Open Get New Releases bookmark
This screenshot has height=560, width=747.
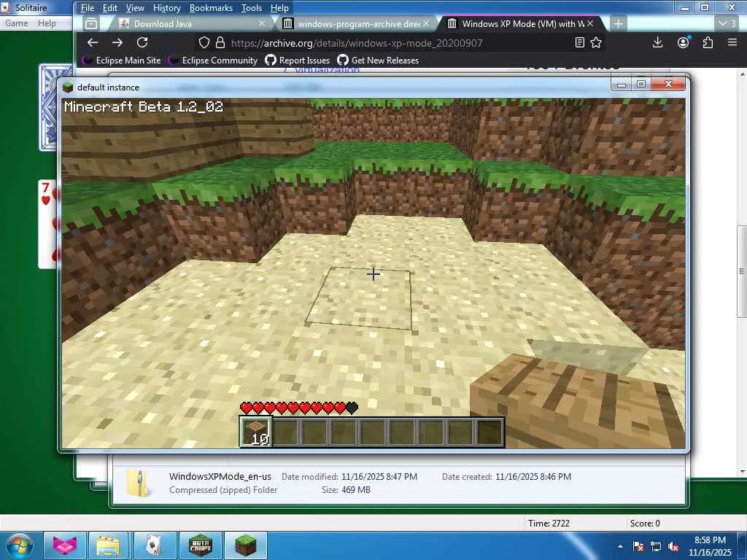tap(379, 61)
